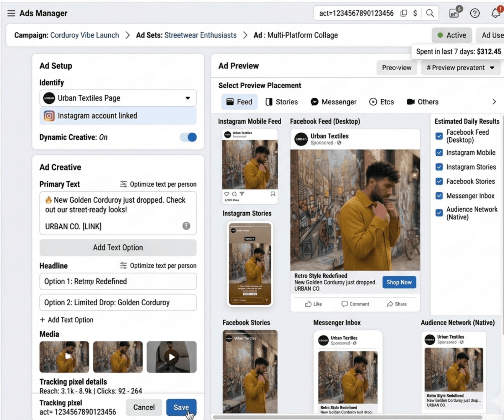Click the gray Add Text Option button
This screenshot has height=420, width=504.
[x=118, y=248]
